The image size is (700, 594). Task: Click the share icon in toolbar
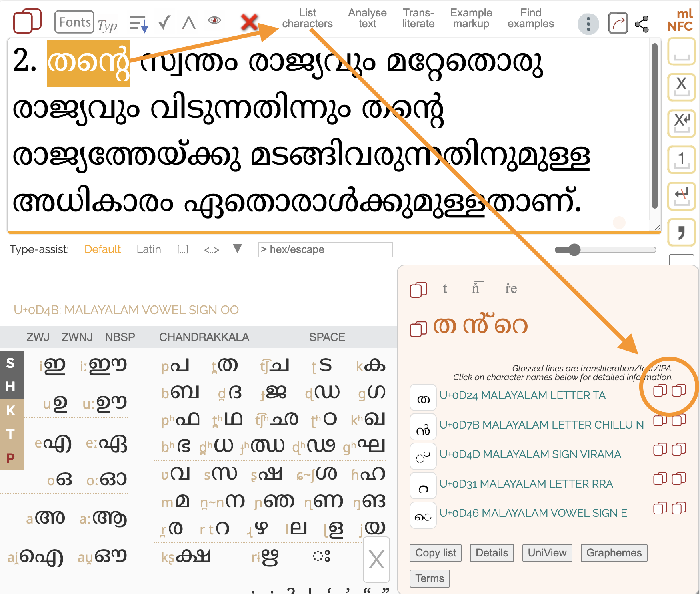[x=642, y=24]
